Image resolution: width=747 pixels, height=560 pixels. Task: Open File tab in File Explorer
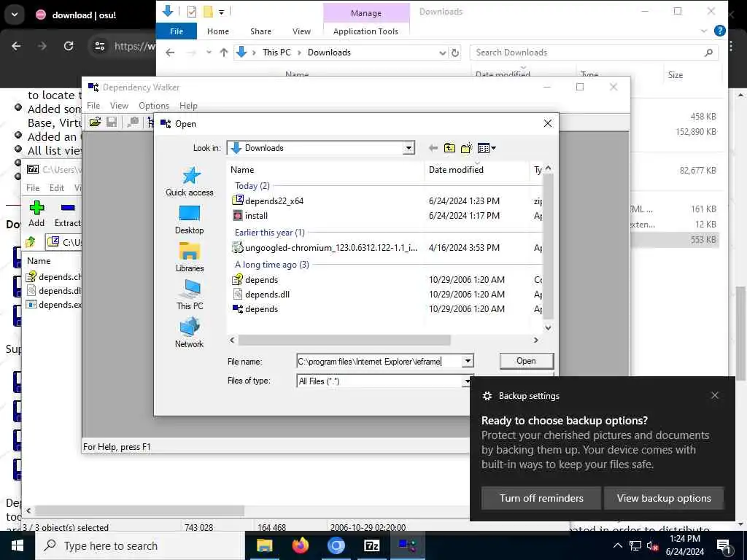177,31
